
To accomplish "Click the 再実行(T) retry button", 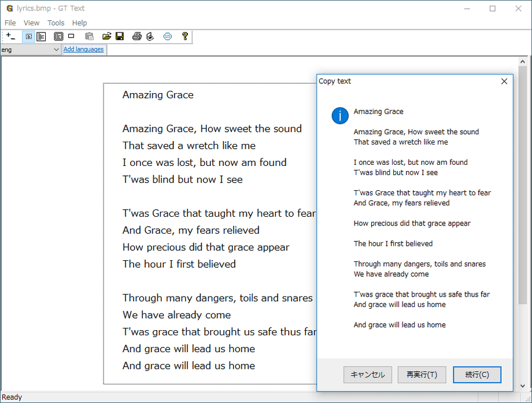I will pyautogui.click(x=422, y=375).
